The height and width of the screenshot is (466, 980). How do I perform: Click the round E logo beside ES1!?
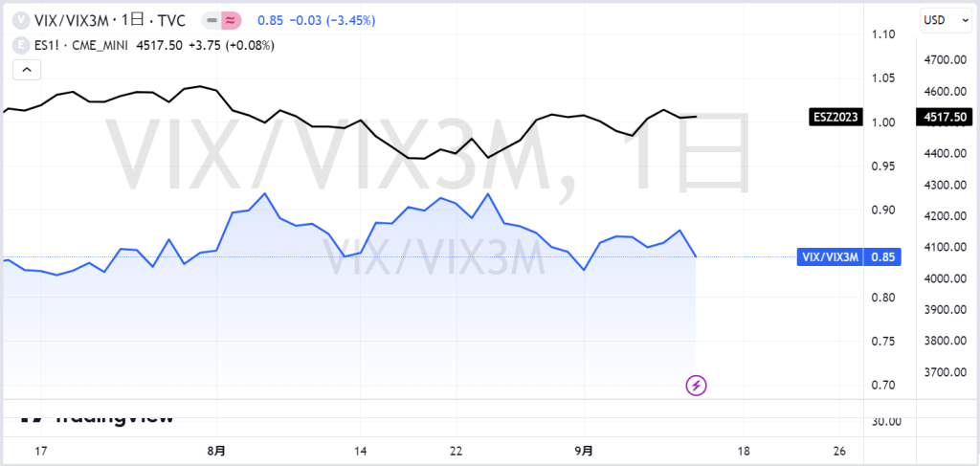pos(23,45)
